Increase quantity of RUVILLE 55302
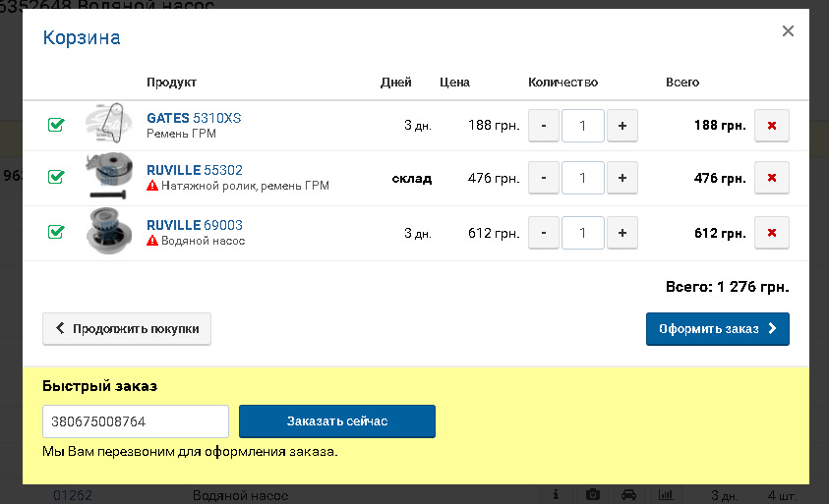Screen dimensions: 829x504 pos(622,178)
